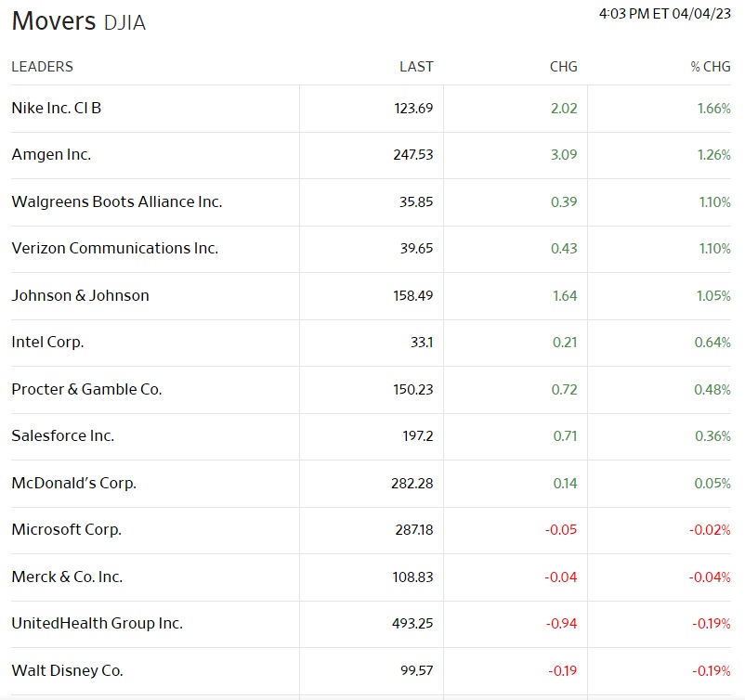Select Nike last price 123.69

[x=413, y=109]
